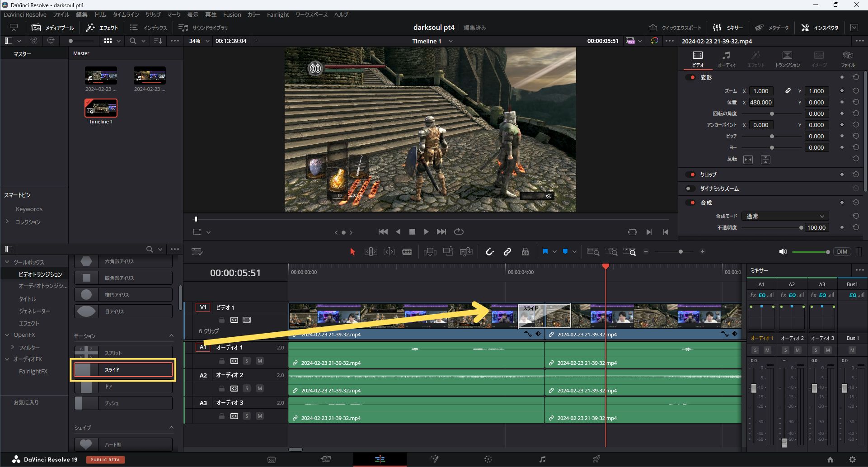
Task: Open the composite mode dropdown
Action: click(785, 216)
